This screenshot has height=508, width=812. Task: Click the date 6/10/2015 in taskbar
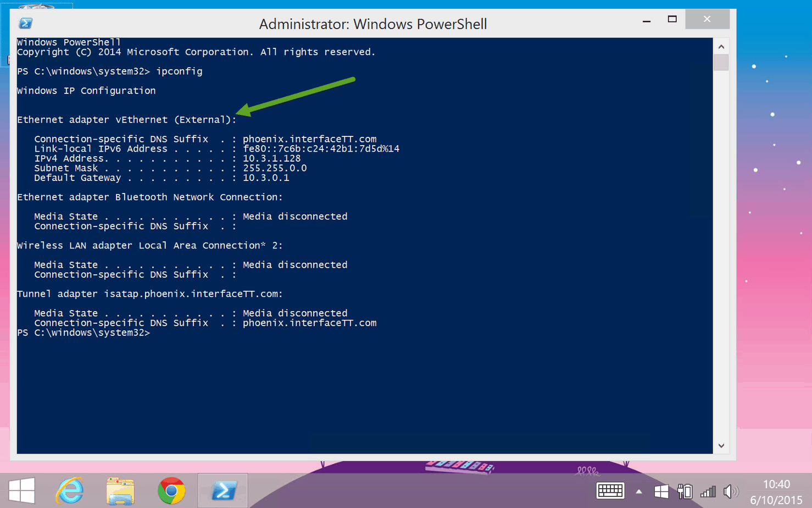click(776, 500)
